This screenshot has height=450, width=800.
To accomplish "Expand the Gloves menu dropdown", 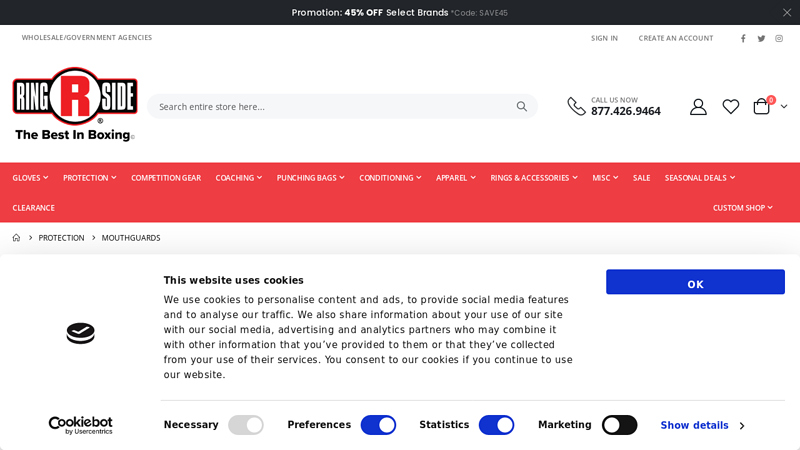I will click(30, 178).
